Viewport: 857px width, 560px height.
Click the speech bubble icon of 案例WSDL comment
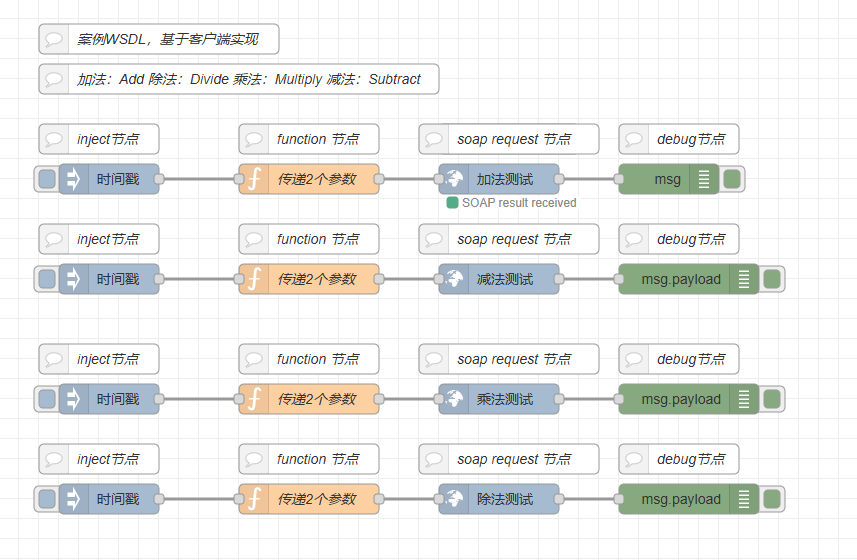coord(55,40)
